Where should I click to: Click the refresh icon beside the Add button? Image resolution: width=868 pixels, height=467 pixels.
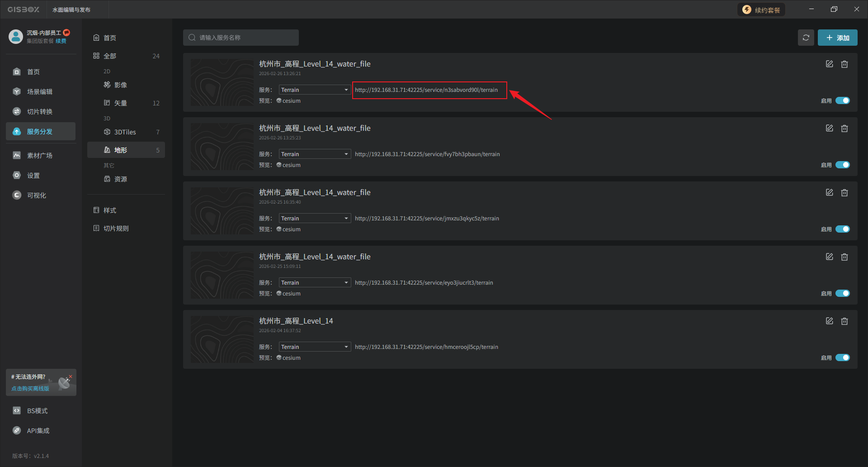click(806, 38)
